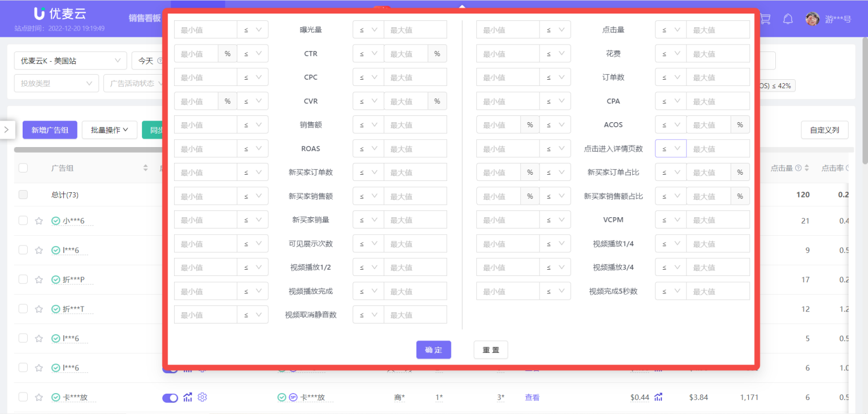Click the 查看 link in 卡***放 row

(532, 397)
